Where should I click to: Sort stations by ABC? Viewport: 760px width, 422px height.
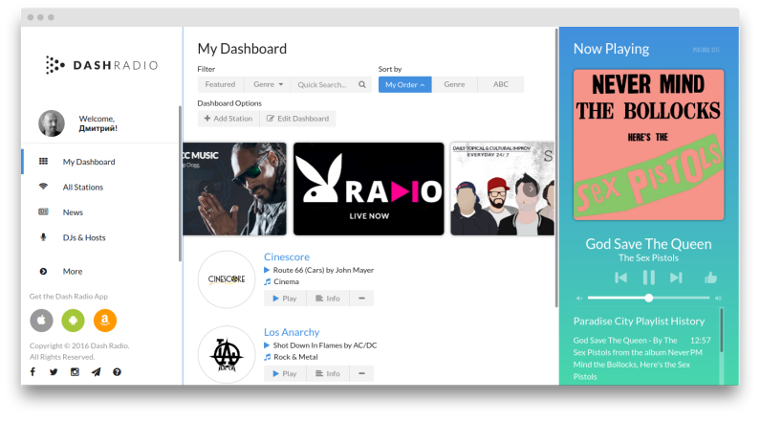(x=501, y=84)
